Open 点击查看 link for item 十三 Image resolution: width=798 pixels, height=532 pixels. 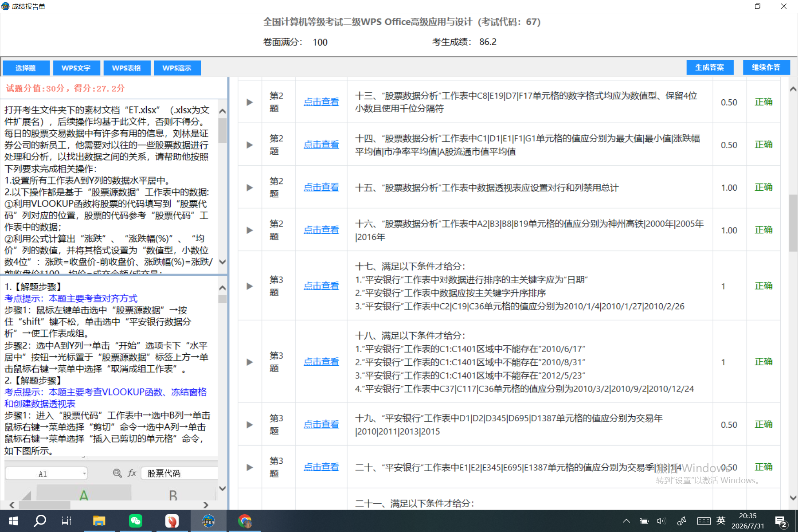(321, 102)
